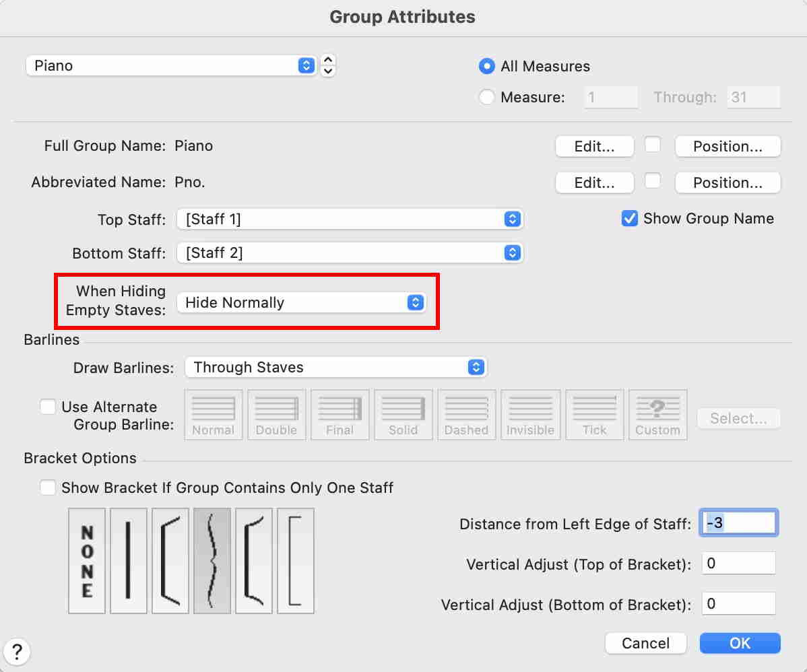This screenshot has height=672, width=807.
Task: Open the Piano group selector dropdown
Action: [x=171, y=66]
